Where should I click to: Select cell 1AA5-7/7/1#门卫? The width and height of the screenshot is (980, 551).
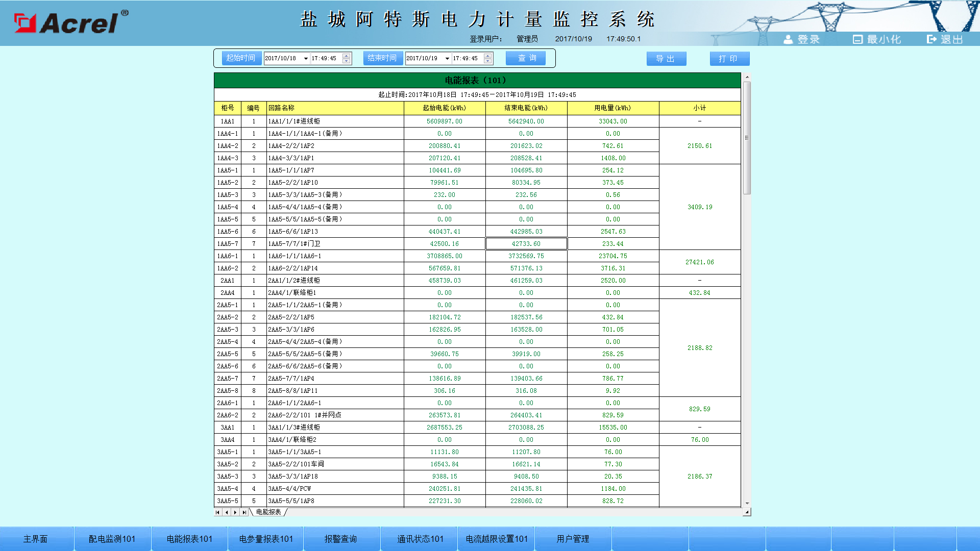335,244
